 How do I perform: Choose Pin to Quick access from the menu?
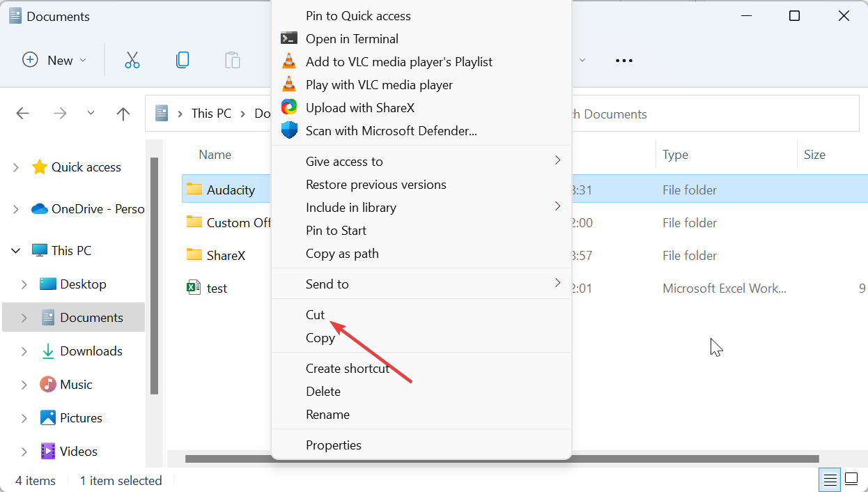click(358, 15)
